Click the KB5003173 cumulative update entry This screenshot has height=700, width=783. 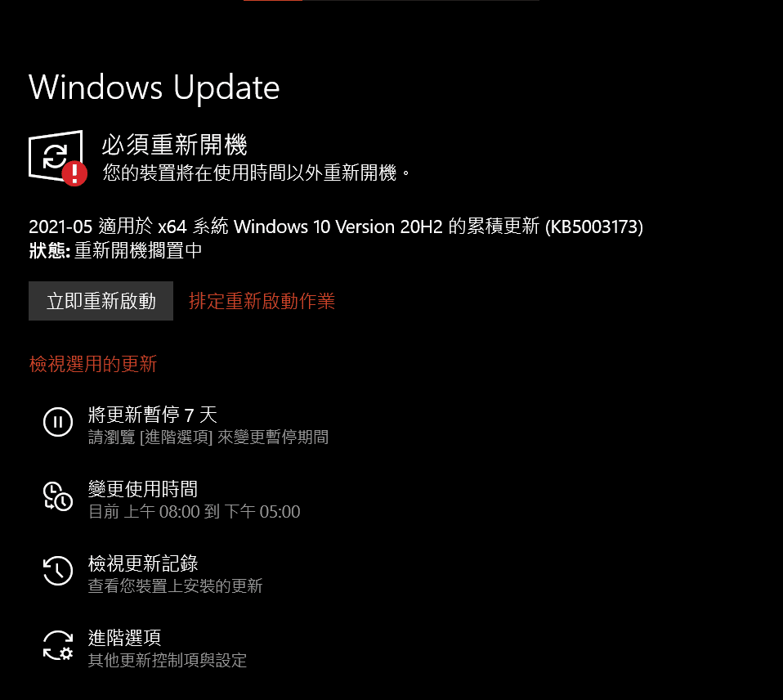coord(336,227)
